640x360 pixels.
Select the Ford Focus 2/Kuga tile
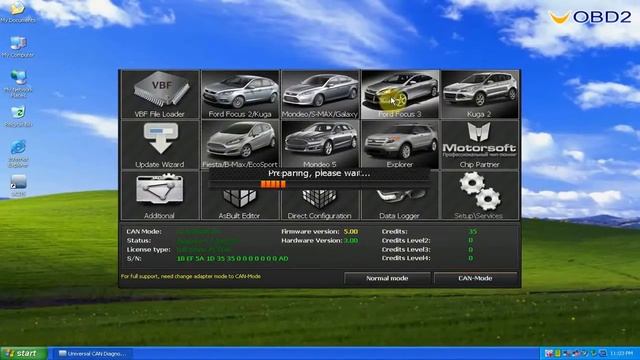[240, 95]
